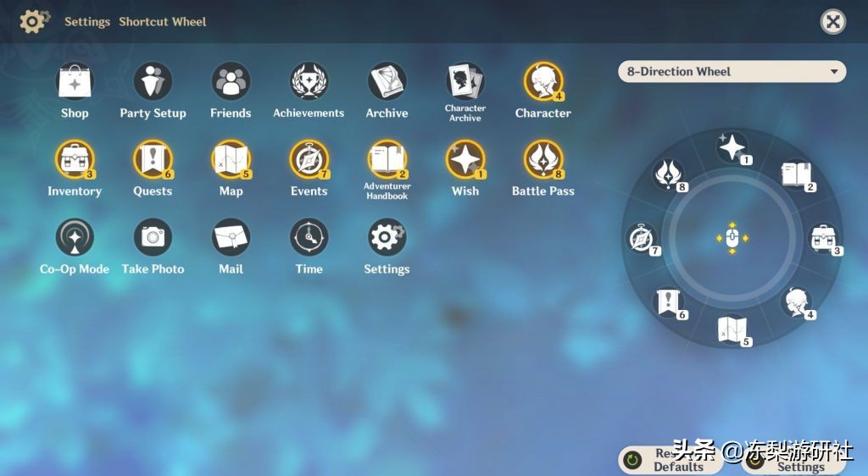Click wheel slot 4 with character head
Screen dimensions: 868x476
point(798,302)
